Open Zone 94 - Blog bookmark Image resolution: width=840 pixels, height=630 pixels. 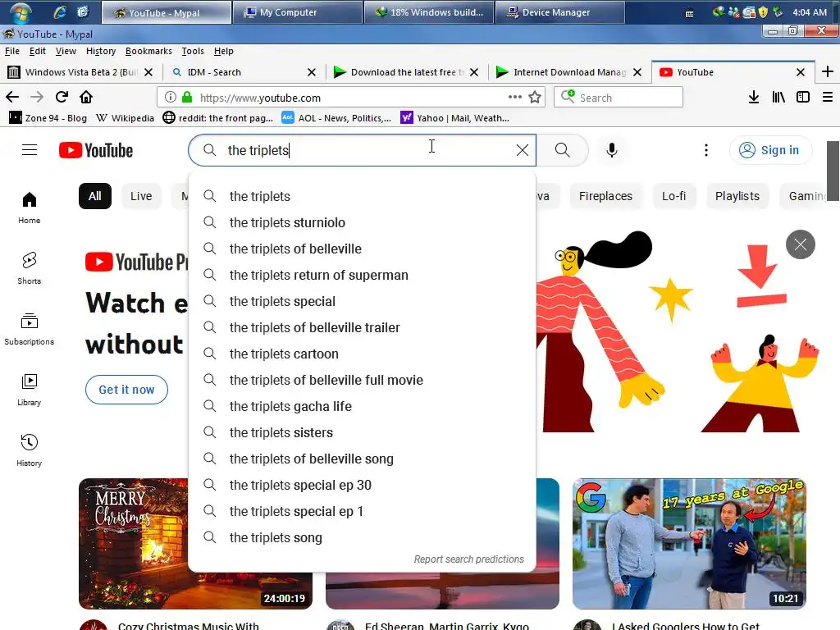click(x=48, y=118)
